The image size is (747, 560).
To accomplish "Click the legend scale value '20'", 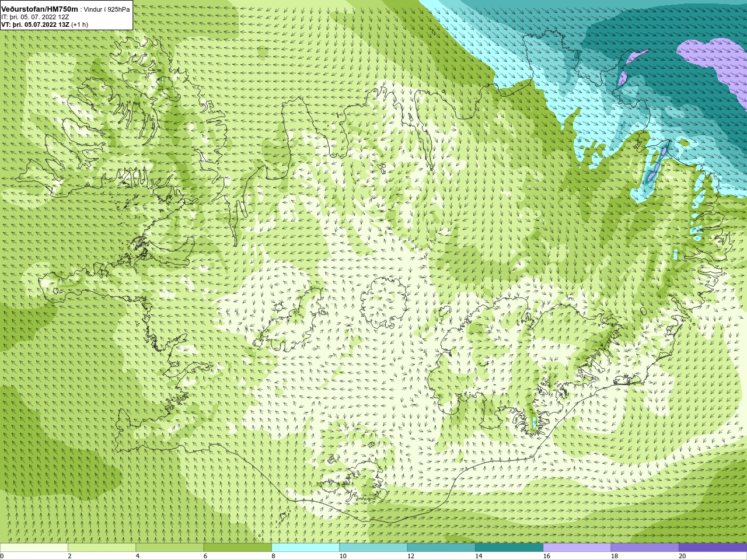I will [x=682, y=556].
